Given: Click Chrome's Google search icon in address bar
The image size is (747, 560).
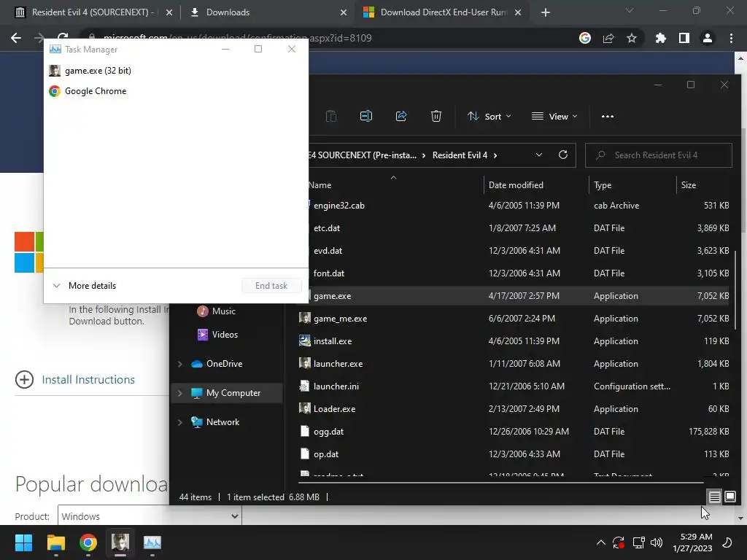Looking at the screenshot, I should click(585, 38).
